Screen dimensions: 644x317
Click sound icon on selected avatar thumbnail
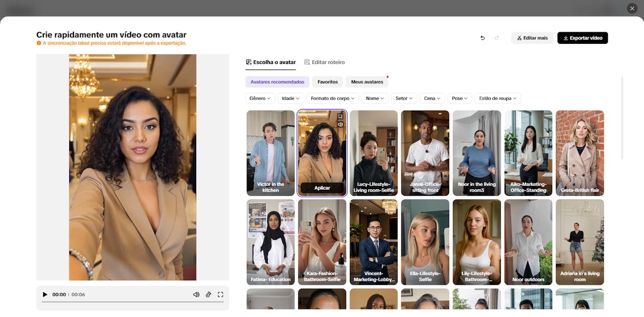coord(340,124)
